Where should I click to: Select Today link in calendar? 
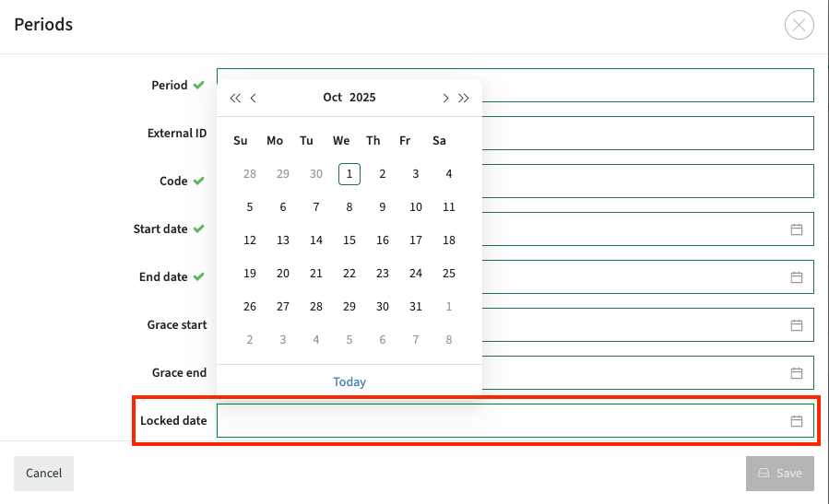349,382
